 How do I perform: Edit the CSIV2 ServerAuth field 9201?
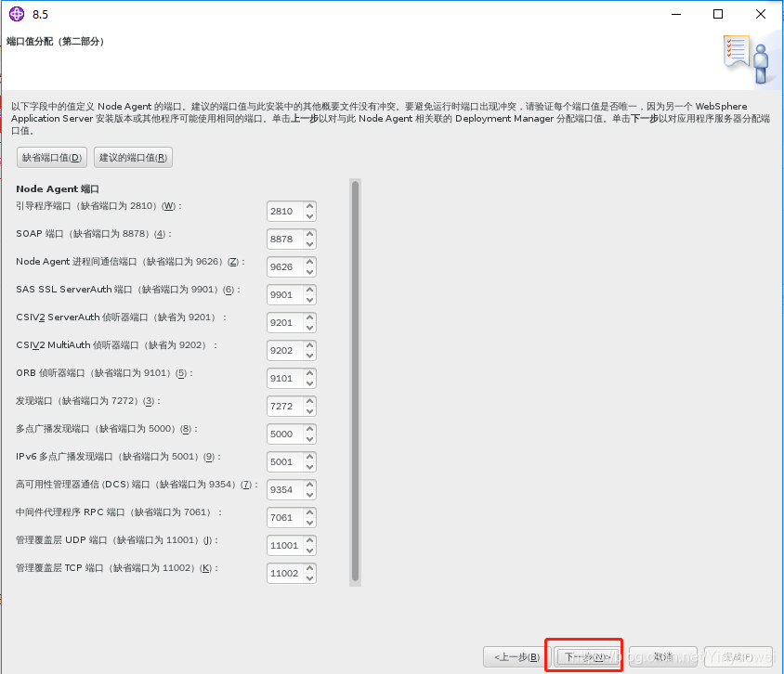285,323
